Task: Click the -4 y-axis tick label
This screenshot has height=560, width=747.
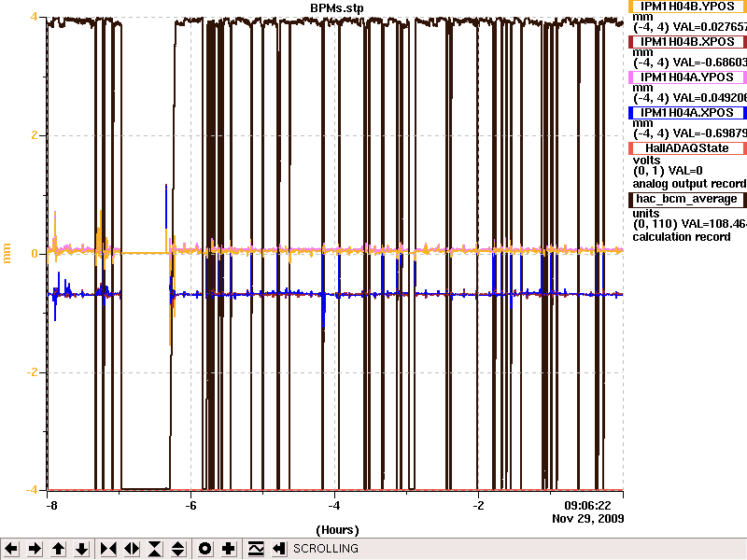Action: (x=32, y=489)
